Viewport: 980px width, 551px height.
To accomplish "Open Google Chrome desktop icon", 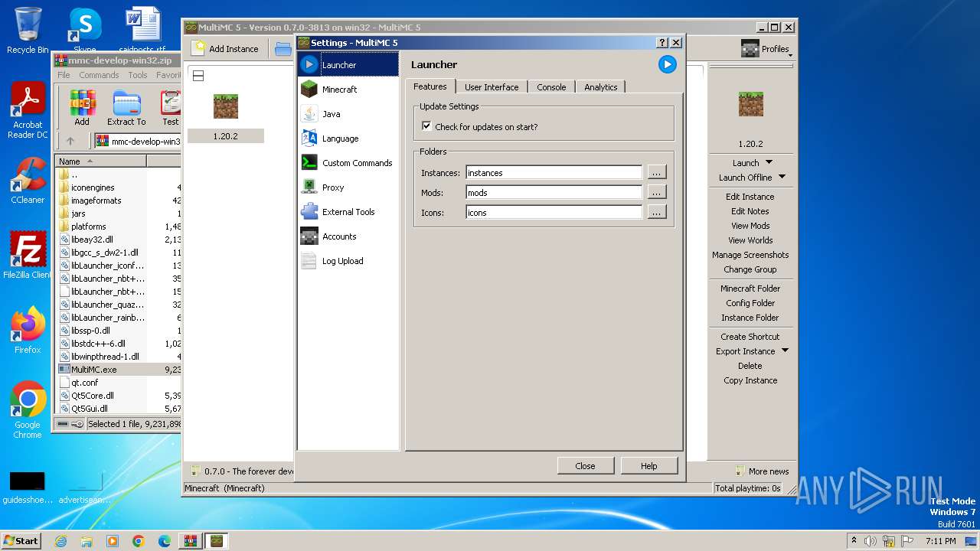I will [28, 409].
